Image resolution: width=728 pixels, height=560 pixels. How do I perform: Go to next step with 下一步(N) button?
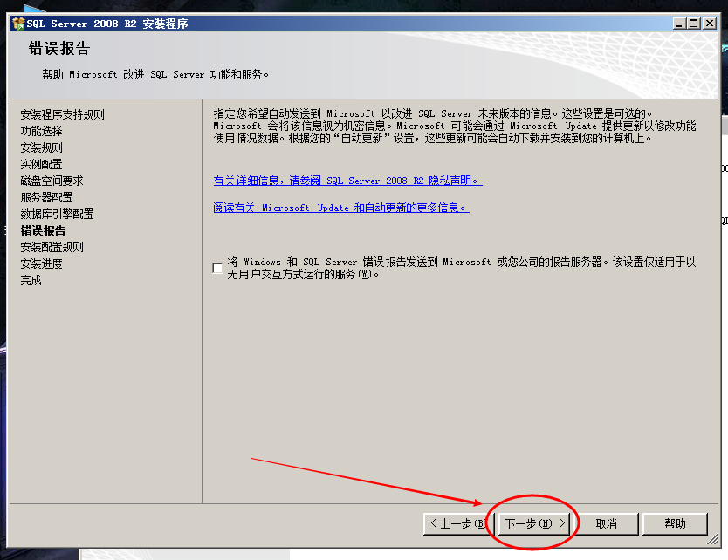534,524
